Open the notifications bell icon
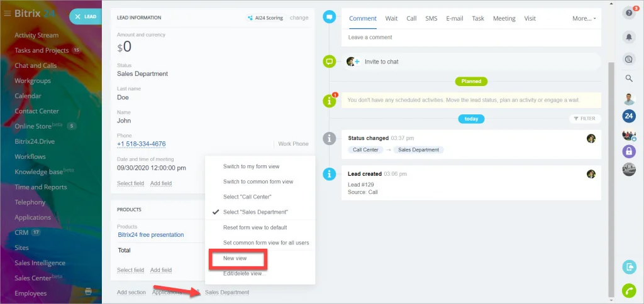Viewport: 644px width, 304px height. point(629,37)
